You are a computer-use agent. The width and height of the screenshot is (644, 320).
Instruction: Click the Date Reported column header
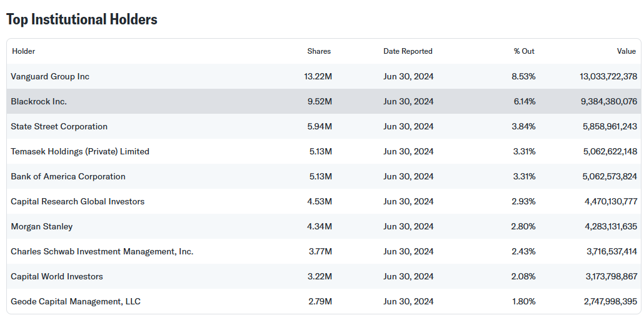click(x=408, y=51)
